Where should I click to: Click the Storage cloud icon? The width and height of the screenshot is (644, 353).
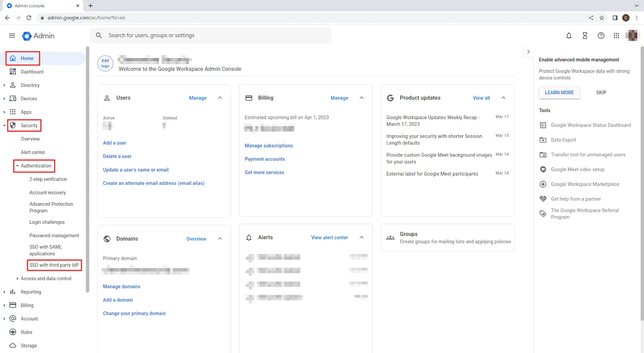click(x=13, y=345)
